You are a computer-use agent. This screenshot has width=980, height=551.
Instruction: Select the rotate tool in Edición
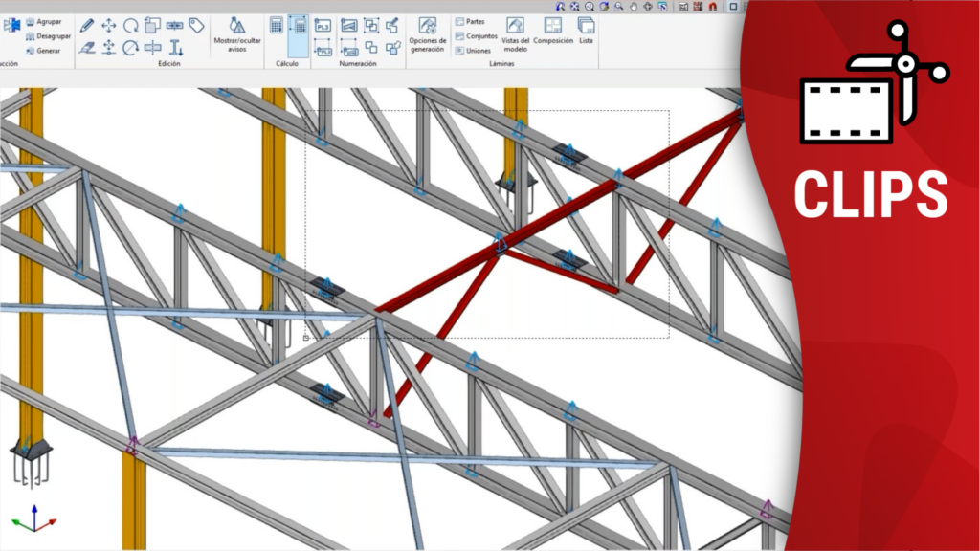tap(131, 25)
